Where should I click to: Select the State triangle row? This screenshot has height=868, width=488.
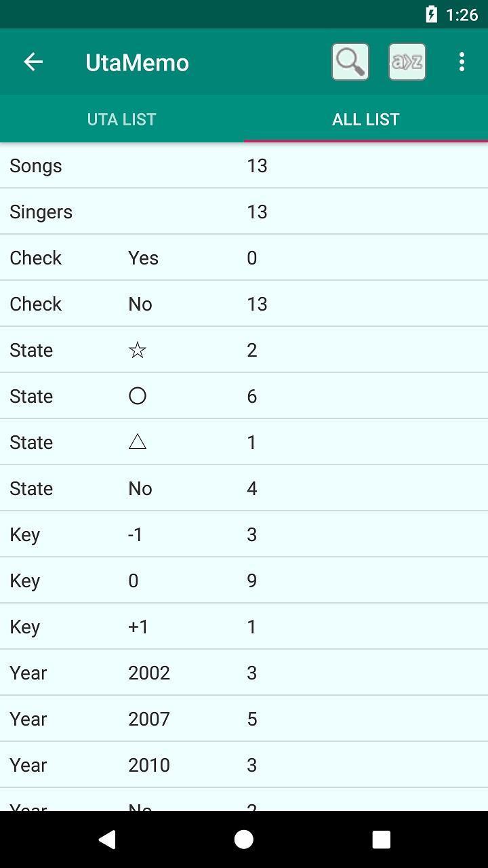pyautogui.click(x=244, y=442)
